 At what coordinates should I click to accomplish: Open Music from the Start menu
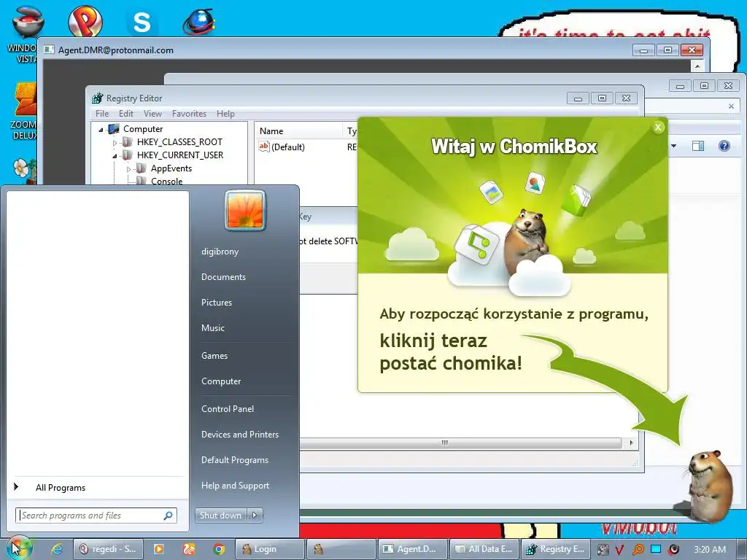212,328
